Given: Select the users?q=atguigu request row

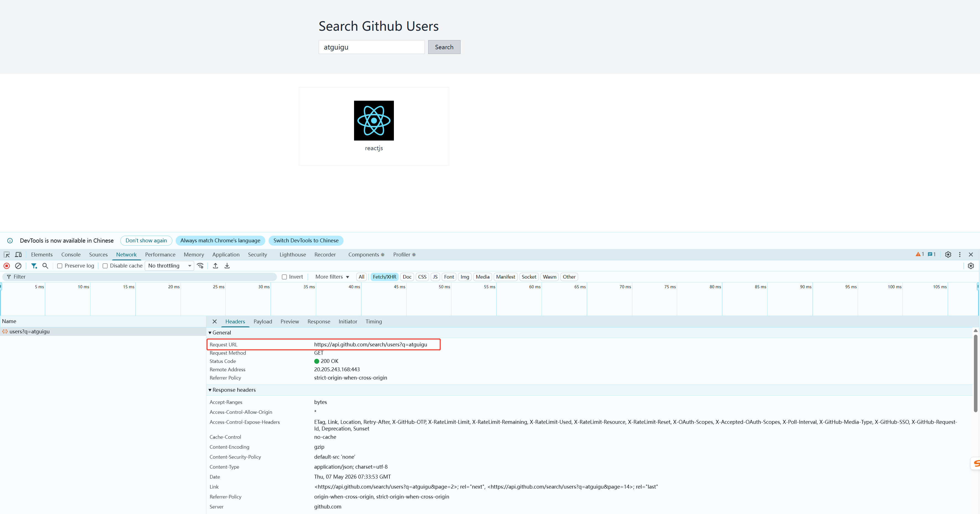Looking at the screenshot, I should (x=103, y=331).
